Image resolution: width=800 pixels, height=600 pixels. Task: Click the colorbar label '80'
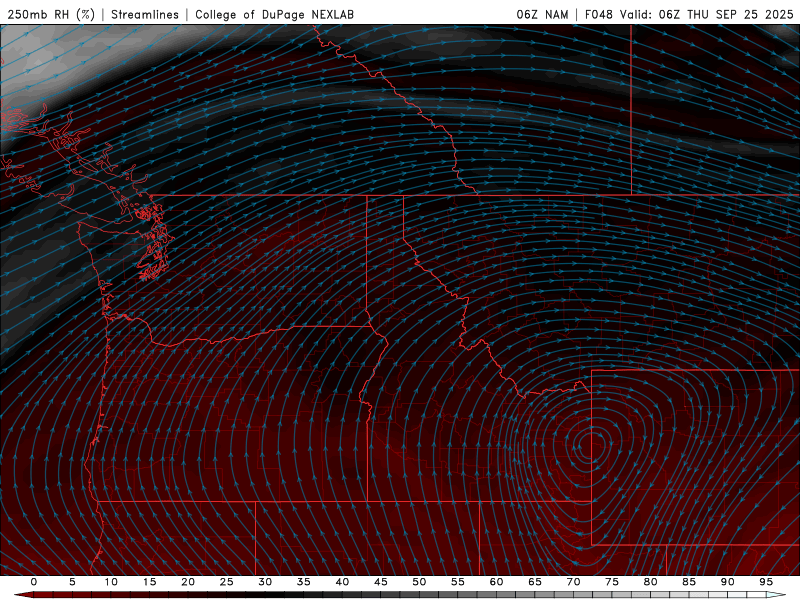(x=651, y=582)
